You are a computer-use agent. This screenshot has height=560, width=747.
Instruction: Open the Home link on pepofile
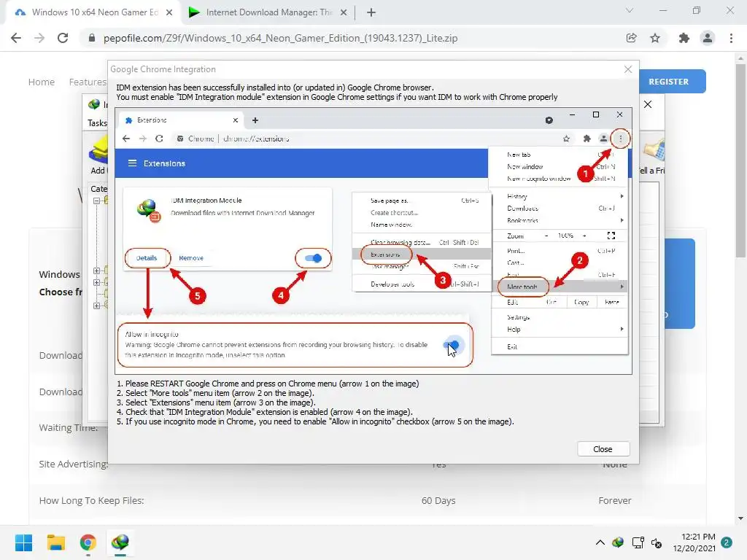pyautogui.click(x=42, y=82)
